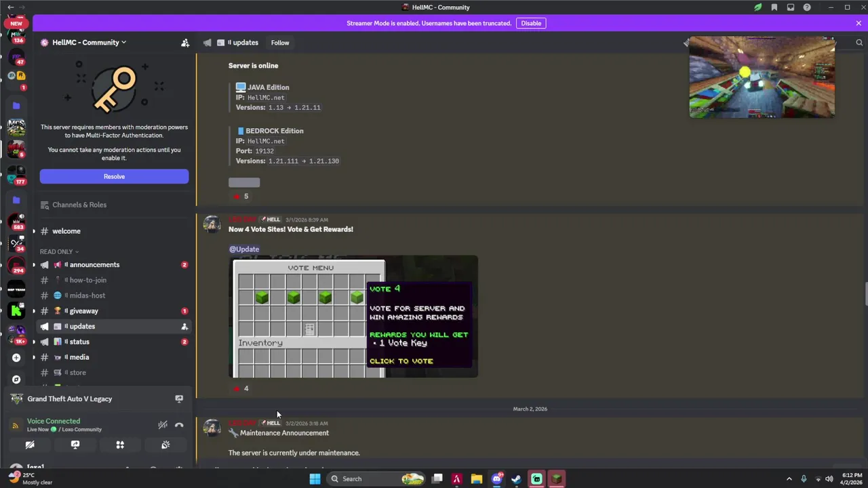The width and height of the screenshot is (868, 488).
Task: Open the help question mark icon
Action: point(807,7)
